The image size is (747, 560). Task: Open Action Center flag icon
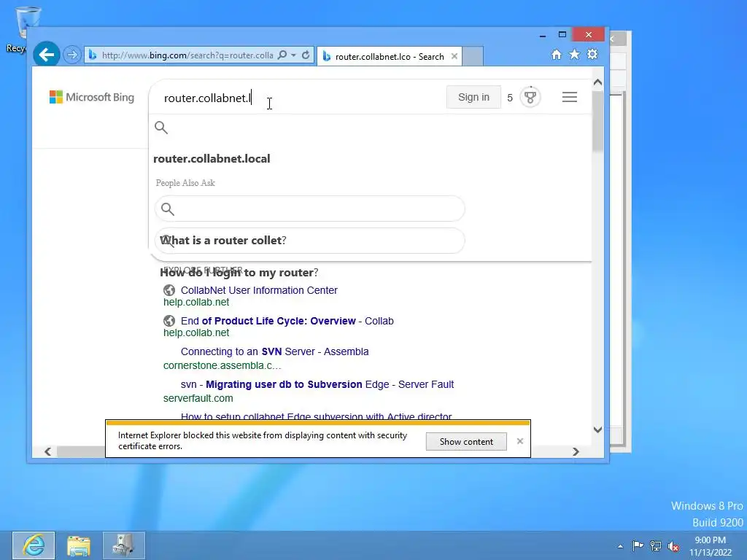[x=638, y=545]
